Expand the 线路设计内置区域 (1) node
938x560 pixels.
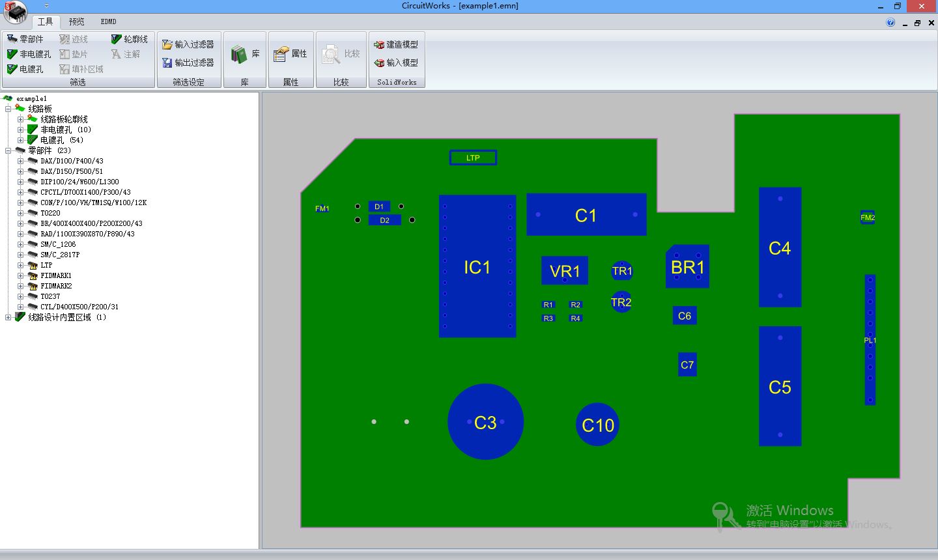[8, 317]
